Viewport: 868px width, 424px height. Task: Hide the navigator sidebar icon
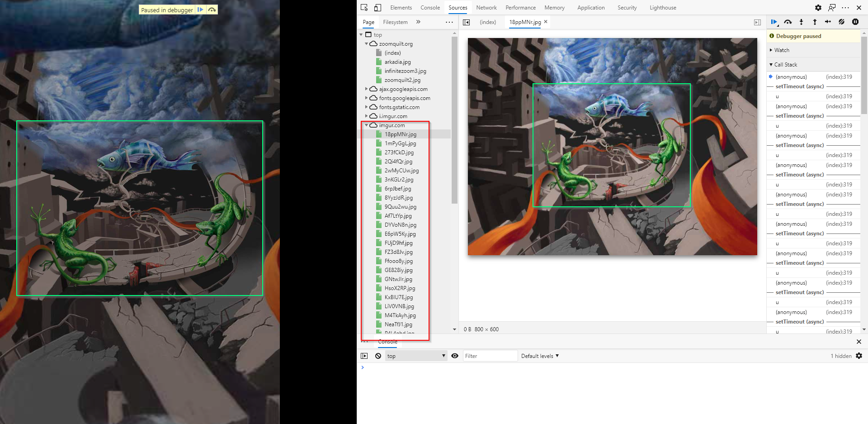[467, 22]
